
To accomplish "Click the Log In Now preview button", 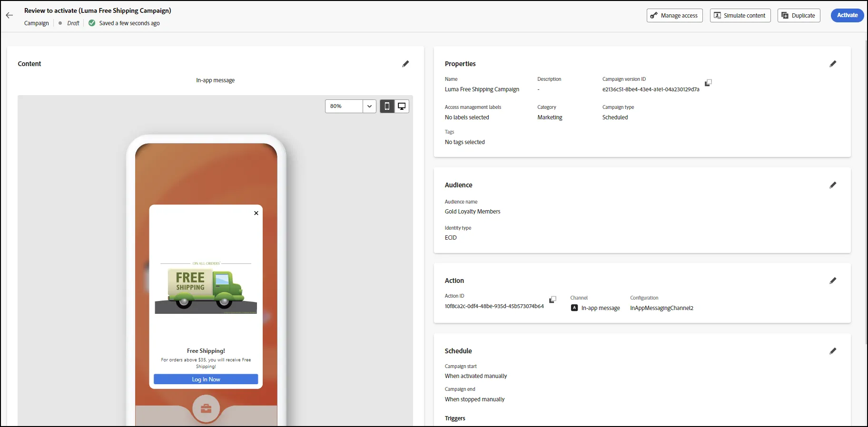I will click(x=206, y=379).
